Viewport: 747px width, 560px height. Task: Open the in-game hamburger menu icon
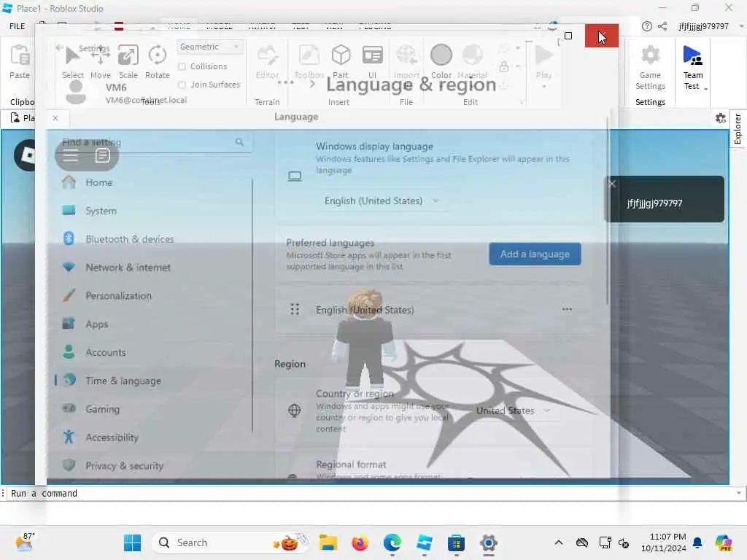click(71, 155)
